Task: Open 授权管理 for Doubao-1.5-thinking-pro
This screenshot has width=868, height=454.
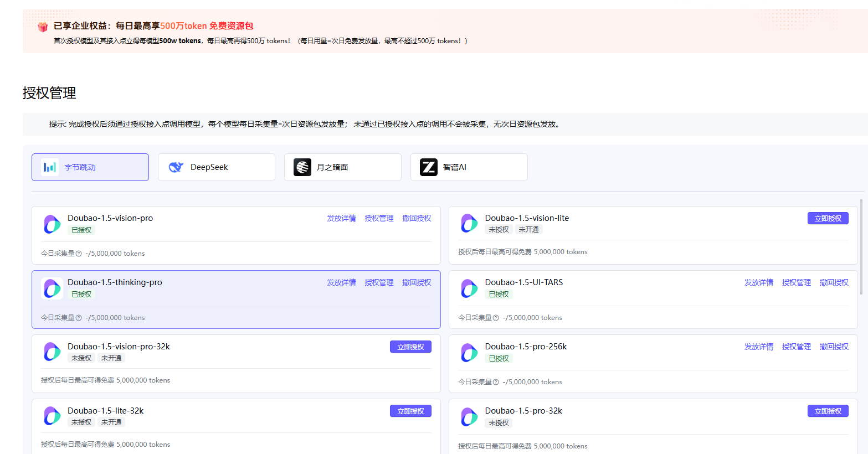Action: point(379,283)
